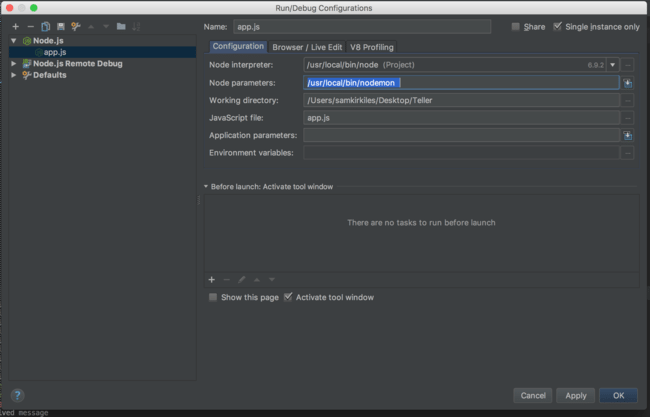Open the V8 Profiling tab
This screenshot has height=417, width=650.
point(372,47)
